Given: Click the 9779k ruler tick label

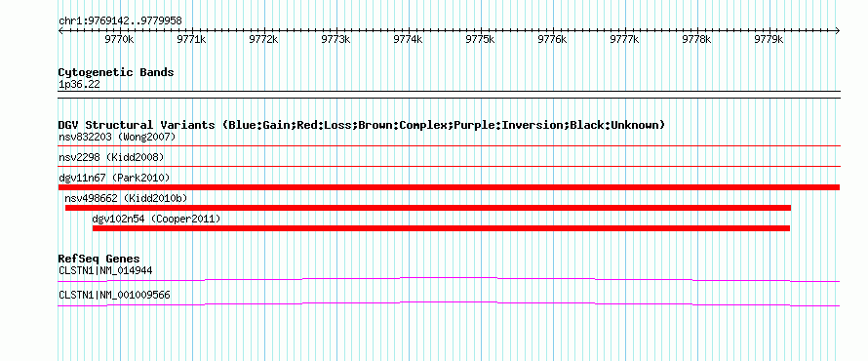Looking at the screenshot, I should (769, 39).
